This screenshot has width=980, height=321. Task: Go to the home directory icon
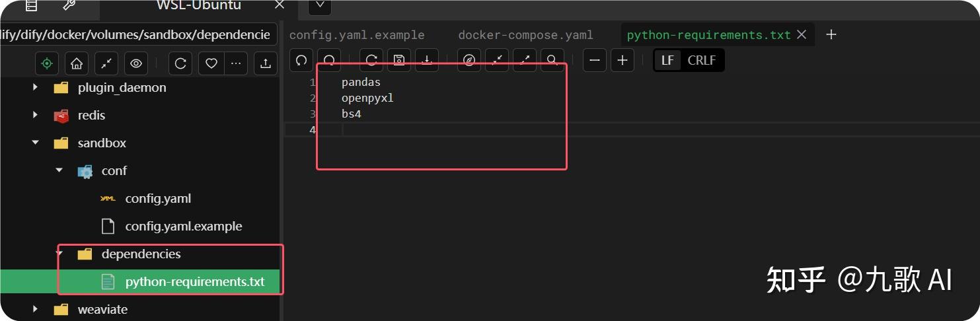(x=77, y=63)
